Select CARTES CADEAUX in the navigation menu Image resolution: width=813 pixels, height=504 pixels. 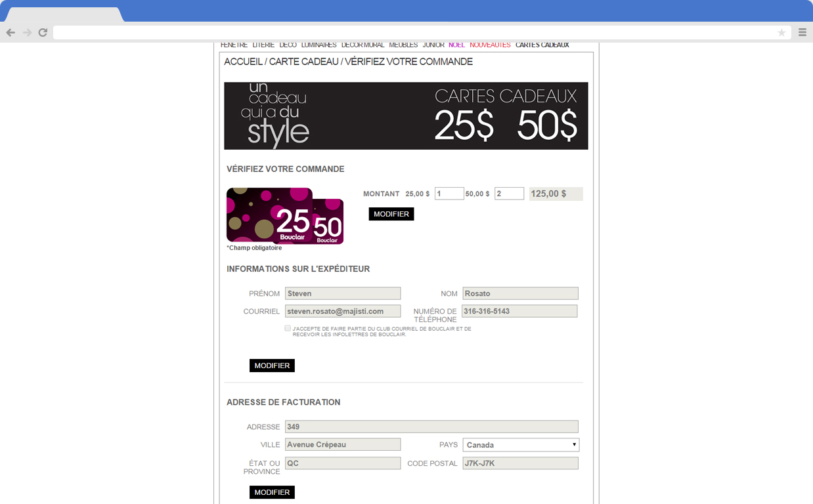542,45
